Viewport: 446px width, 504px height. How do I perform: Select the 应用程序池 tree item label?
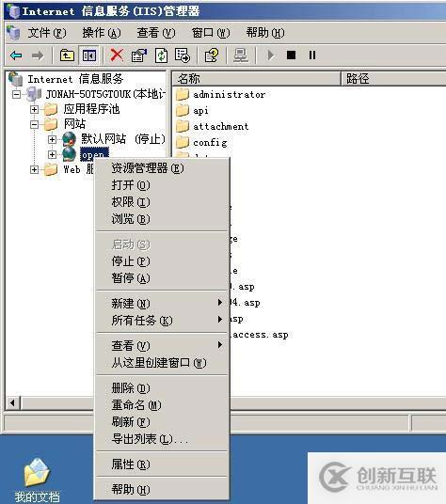(91, 109)
